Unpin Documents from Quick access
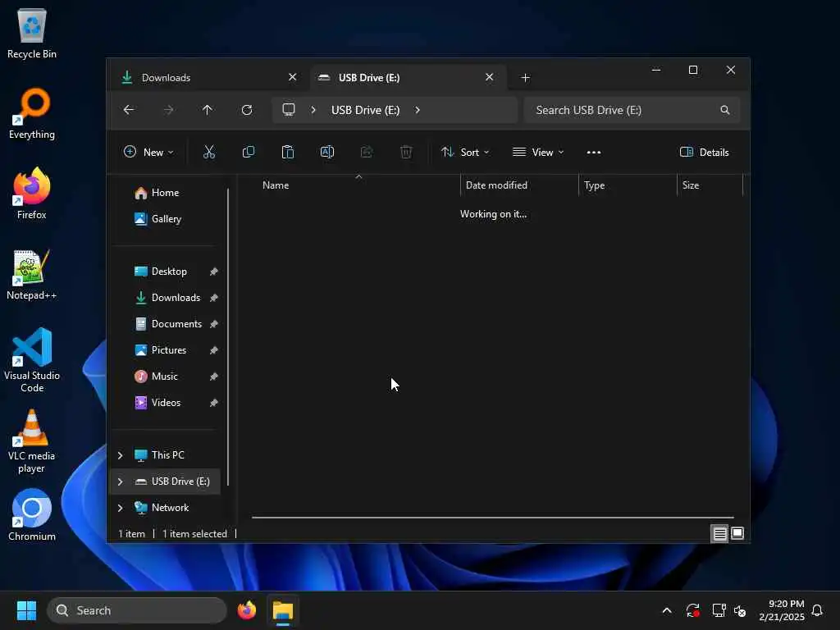The width and height of the screenshot is (840, 630). (x=214, y=324)
